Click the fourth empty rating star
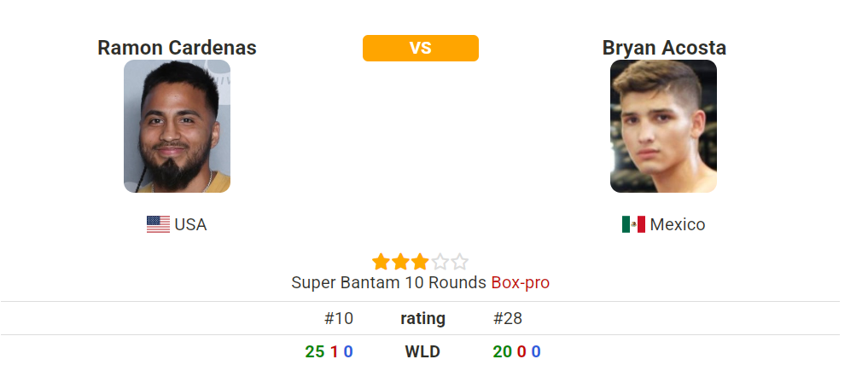 tap(440, 262)
